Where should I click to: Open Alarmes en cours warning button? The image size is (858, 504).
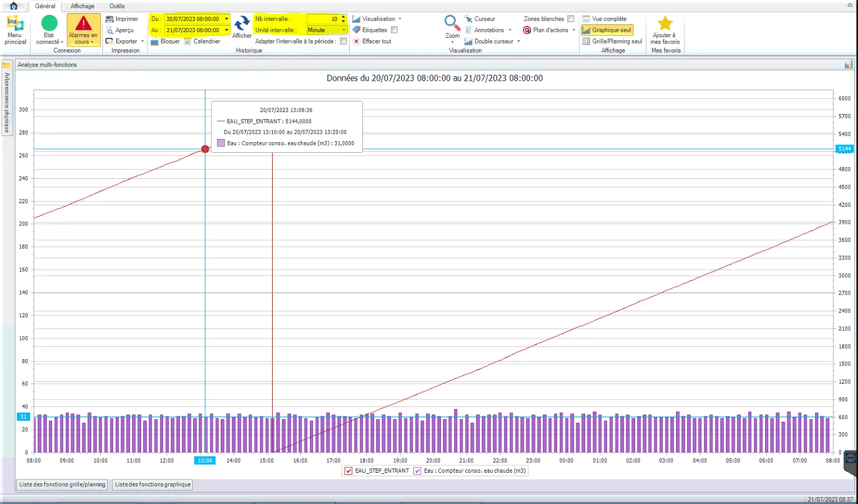click(83, 30)
